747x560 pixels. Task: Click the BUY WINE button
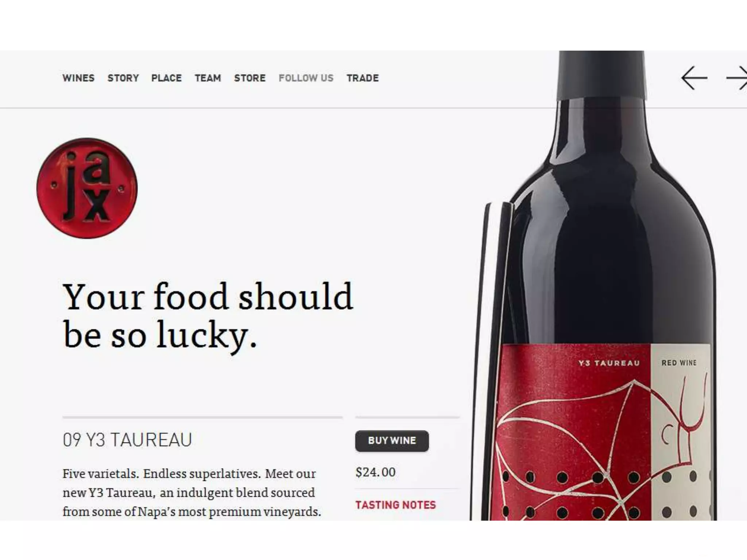pos(392,441)
